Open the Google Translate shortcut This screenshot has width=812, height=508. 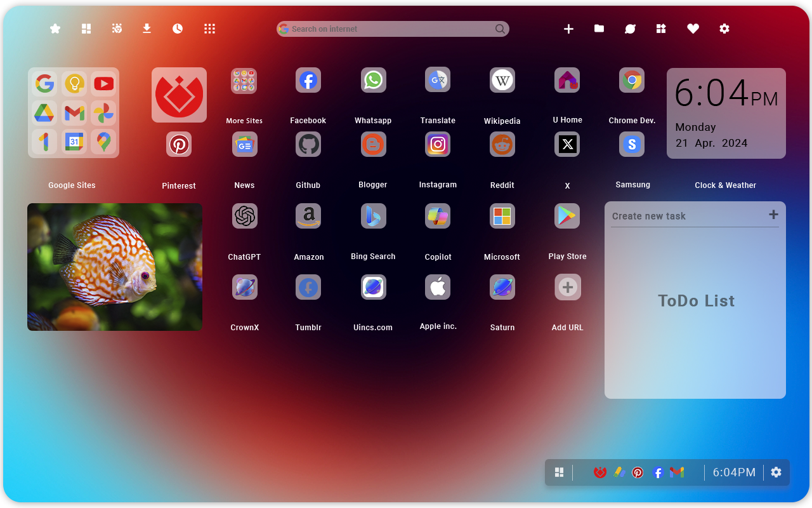coord(438,80)
